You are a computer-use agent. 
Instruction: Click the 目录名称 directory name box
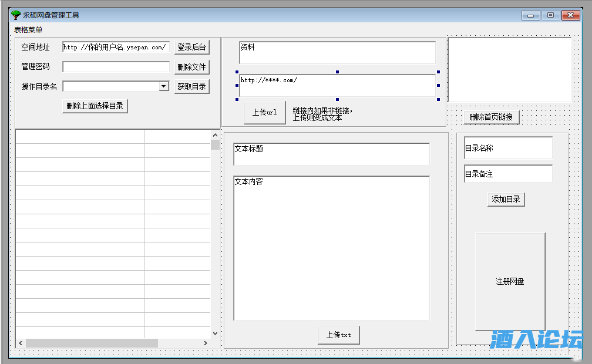pos(507,148)
